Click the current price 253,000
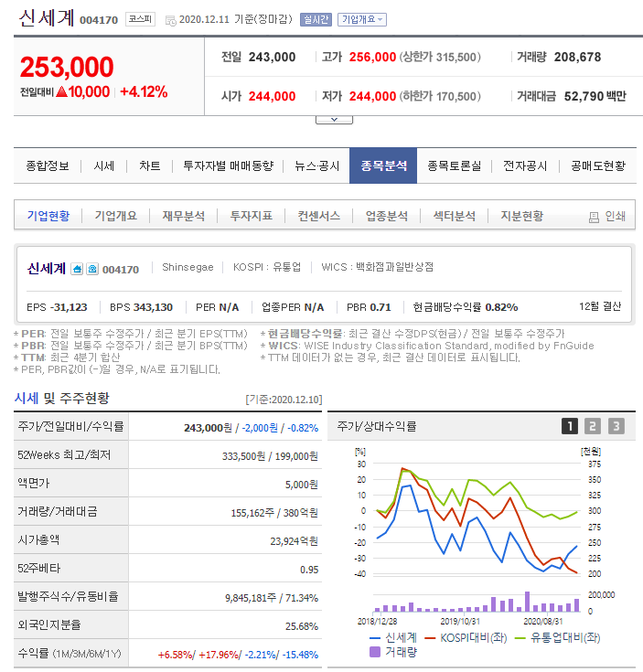This screenshot has height=672, width=643. pos(67,68)
